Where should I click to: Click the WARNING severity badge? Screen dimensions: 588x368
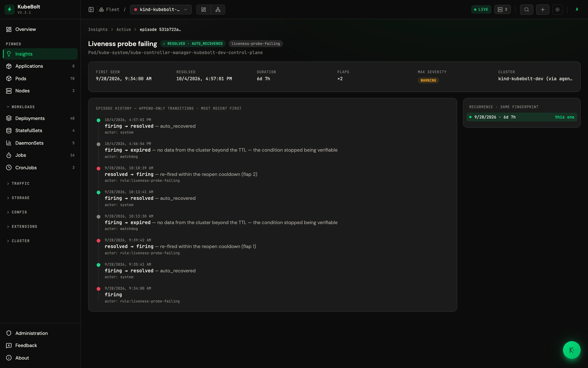(428, 80)
